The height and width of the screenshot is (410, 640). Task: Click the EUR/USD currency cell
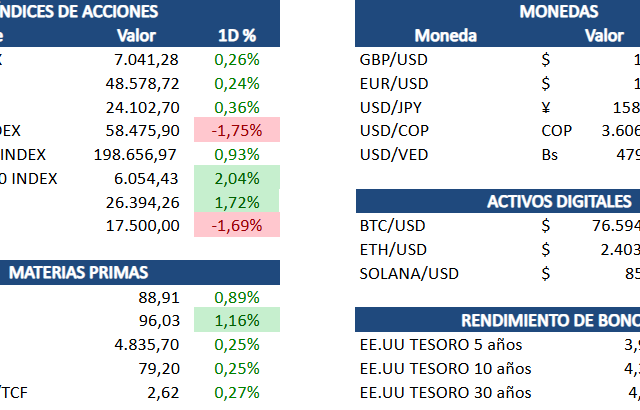coord(393,83)
